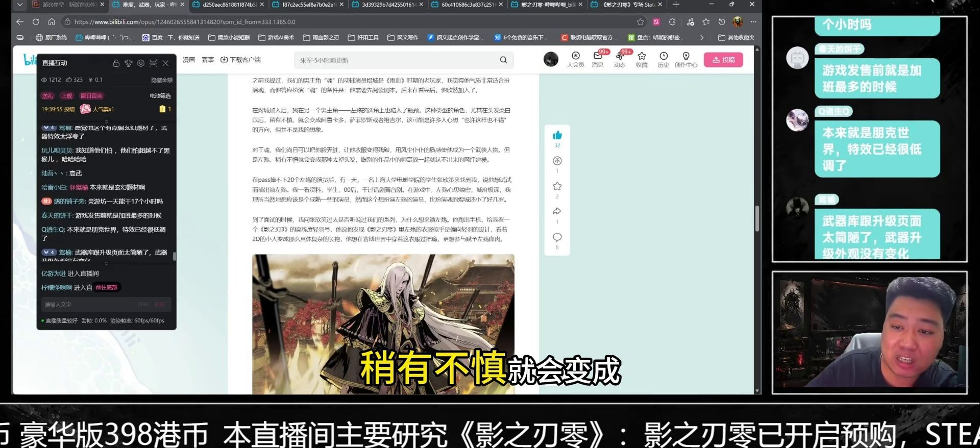The height and width of the screenshot is (448, 980).
Task: Open 百度一下，你就知道 bookmark
Action: [x=171, y=37]
